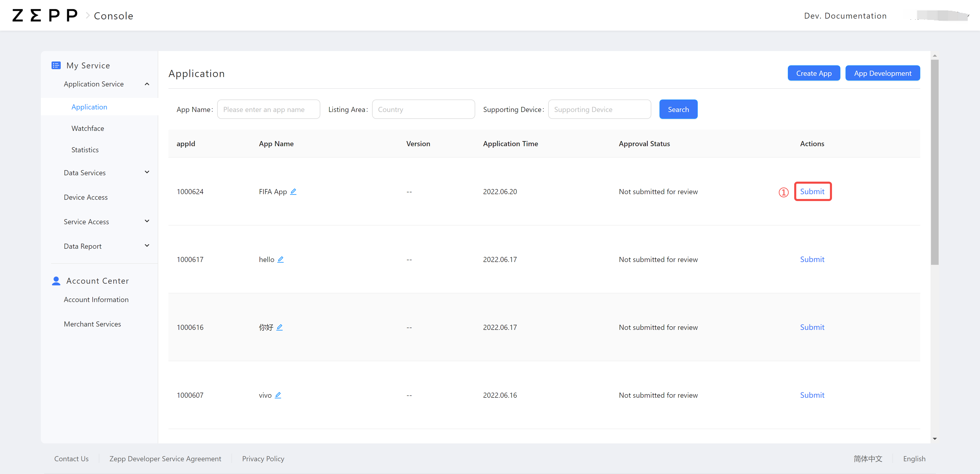Viewport: 980px width, 474px height.
Task: Expand the Service Access menu
Action: 147,221
